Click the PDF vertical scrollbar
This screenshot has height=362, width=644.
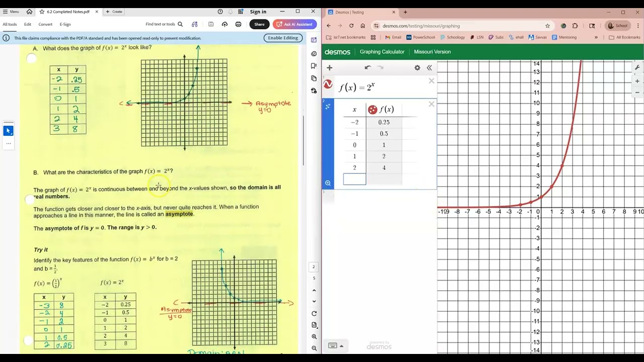(x=303, y=140)
